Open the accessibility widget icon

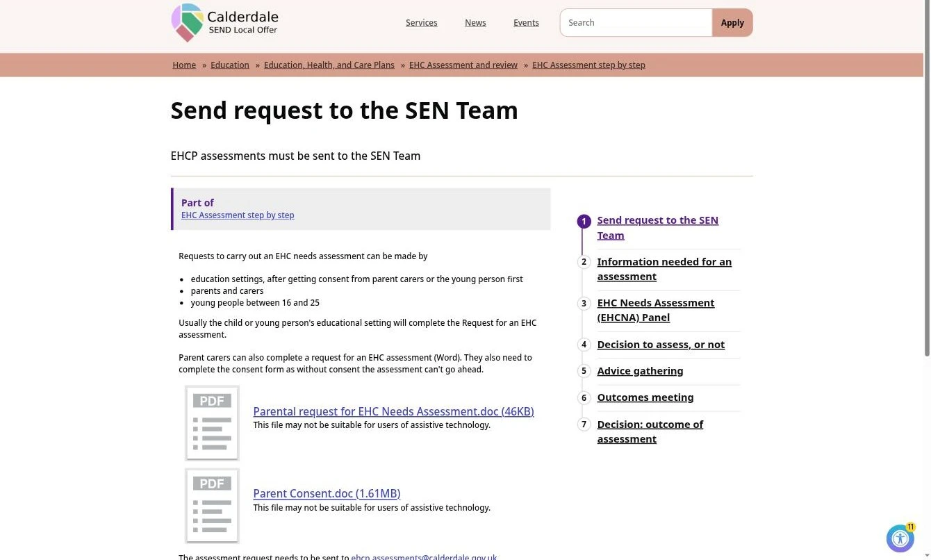(900, 538)
